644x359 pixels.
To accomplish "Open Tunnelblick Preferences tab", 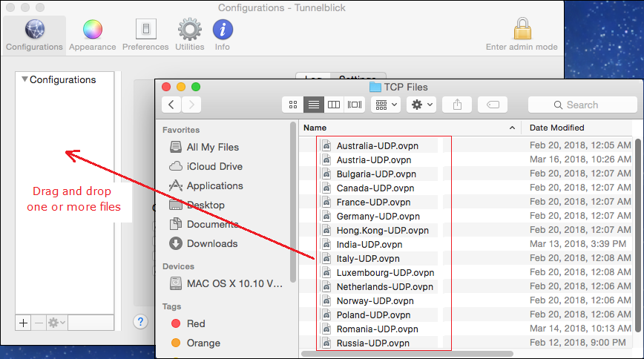I will [145, 36].
